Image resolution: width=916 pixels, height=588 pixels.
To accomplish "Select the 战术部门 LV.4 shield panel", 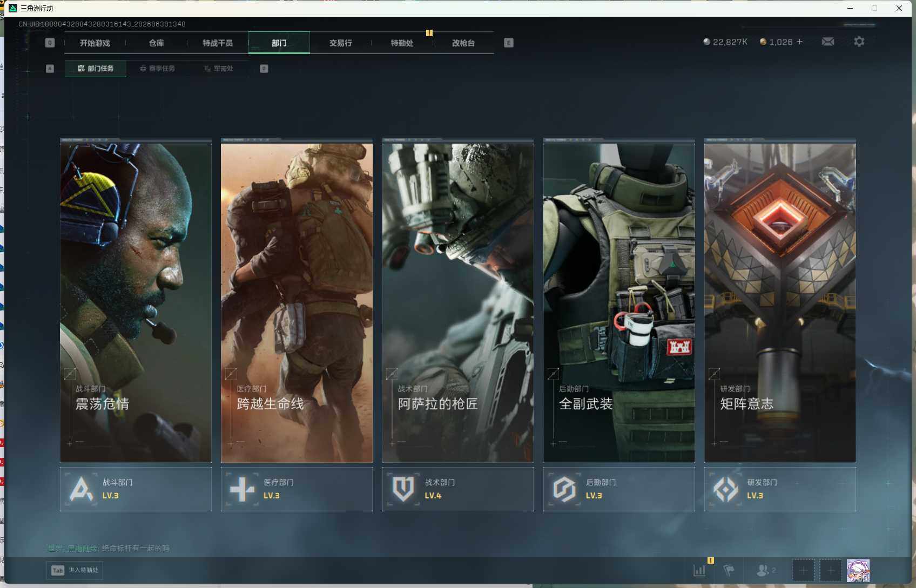I will pos(457,489).
